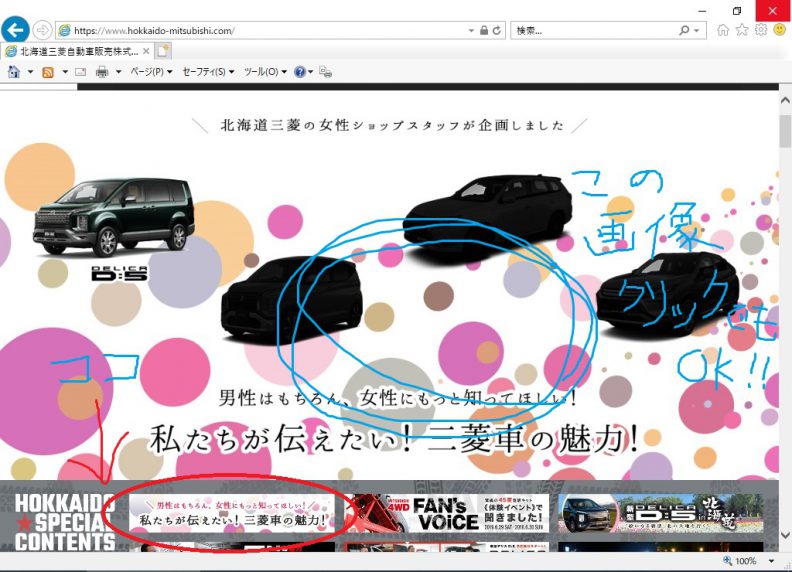
Task: Open the Tools gear icon
Action: (x=761, y=29)
